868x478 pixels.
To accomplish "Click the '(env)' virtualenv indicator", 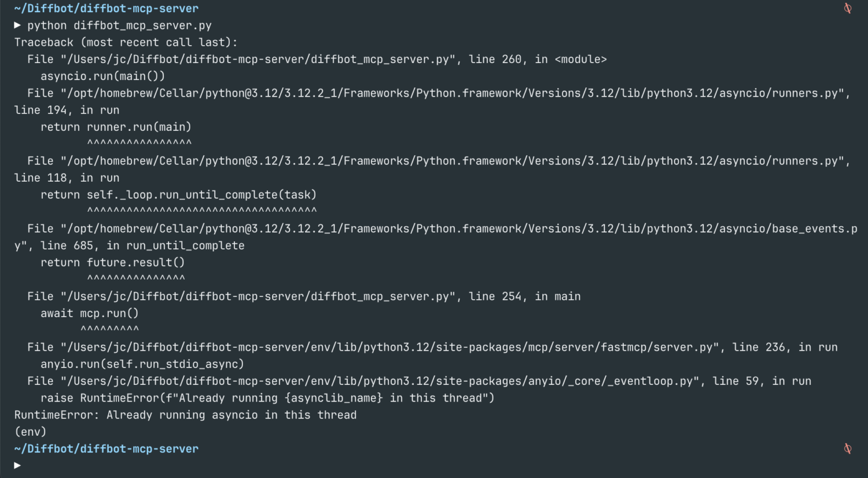I will click(x=30, y=432).
